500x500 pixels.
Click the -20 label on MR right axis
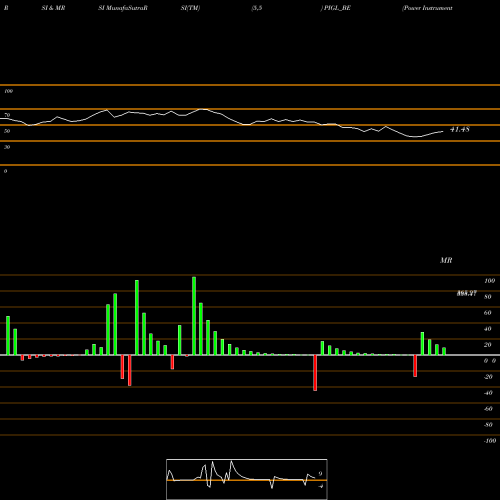(488, 377)
